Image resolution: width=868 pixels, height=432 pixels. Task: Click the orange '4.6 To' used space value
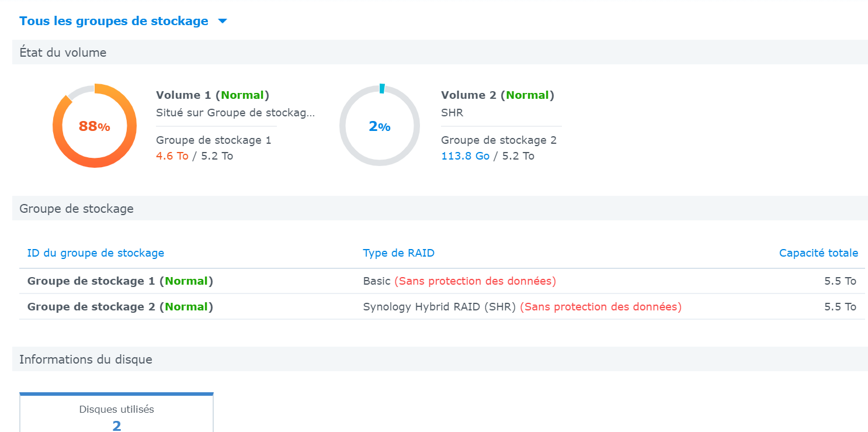pyautogui.click(x=172, y=156)
